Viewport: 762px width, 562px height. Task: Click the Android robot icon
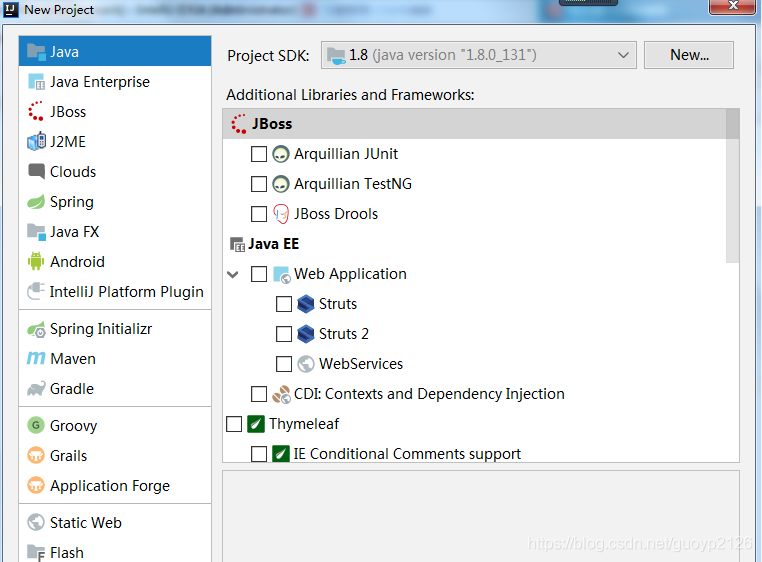click(x=36, y=262)
